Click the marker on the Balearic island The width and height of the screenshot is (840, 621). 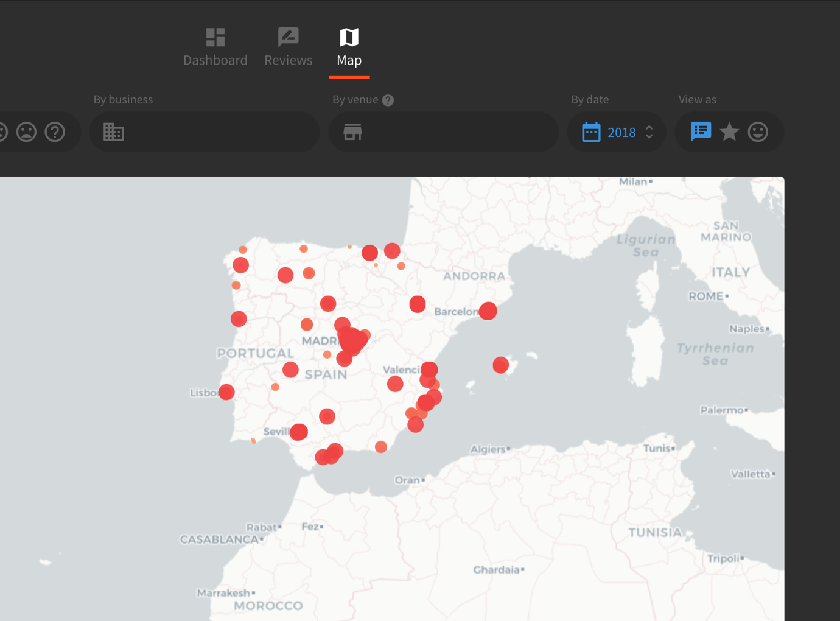[500, 365]
